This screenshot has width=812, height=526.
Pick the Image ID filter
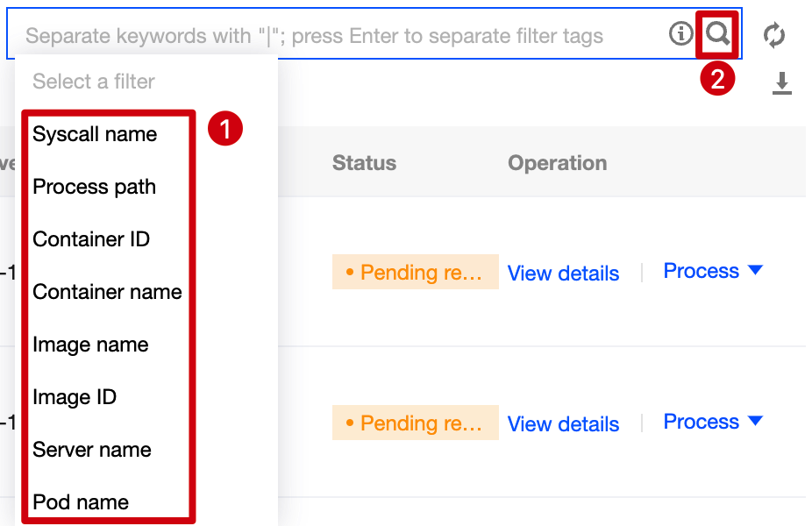(x=75, y=397)
